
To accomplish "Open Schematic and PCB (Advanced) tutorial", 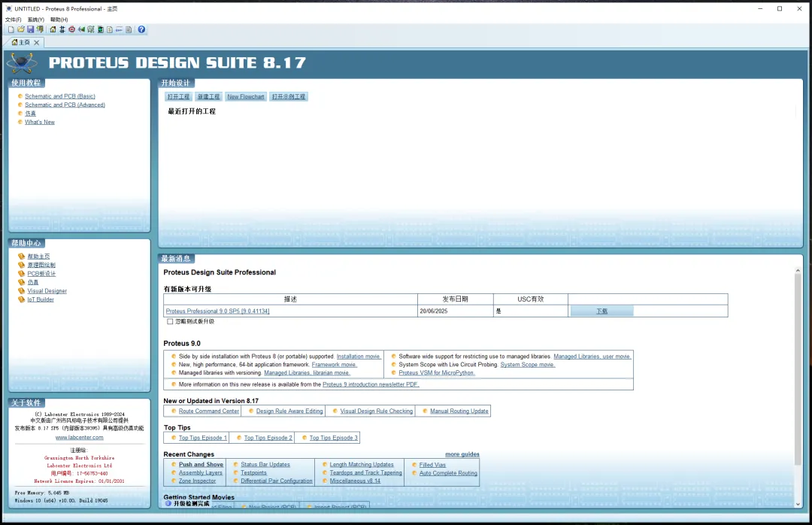I will pos(65,105).
